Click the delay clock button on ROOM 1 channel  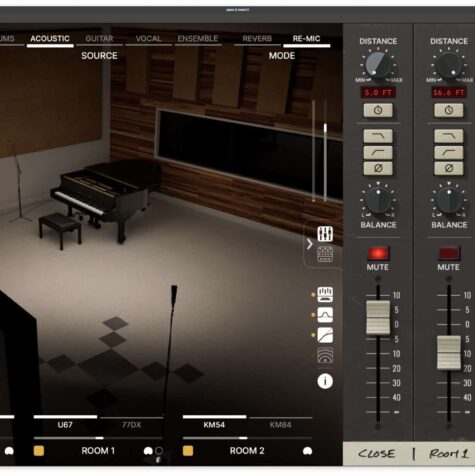click(x=448, y=110)
